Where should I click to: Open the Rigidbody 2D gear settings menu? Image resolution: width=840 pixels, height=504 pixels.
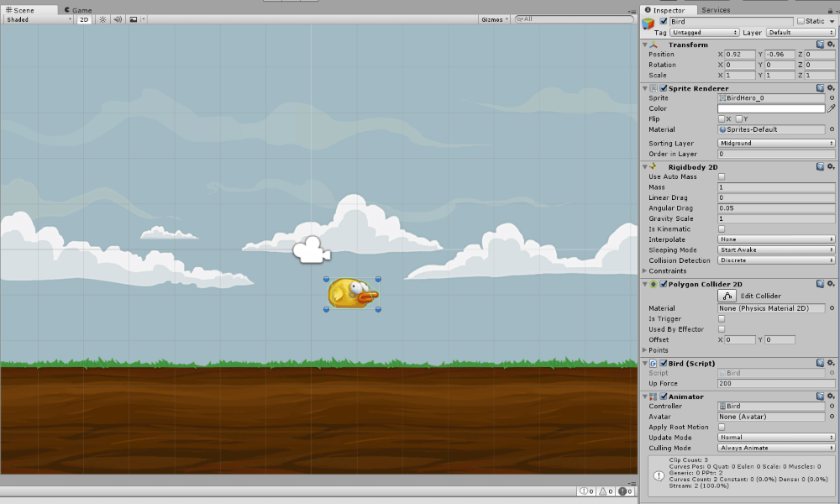(x=831, y=166)
